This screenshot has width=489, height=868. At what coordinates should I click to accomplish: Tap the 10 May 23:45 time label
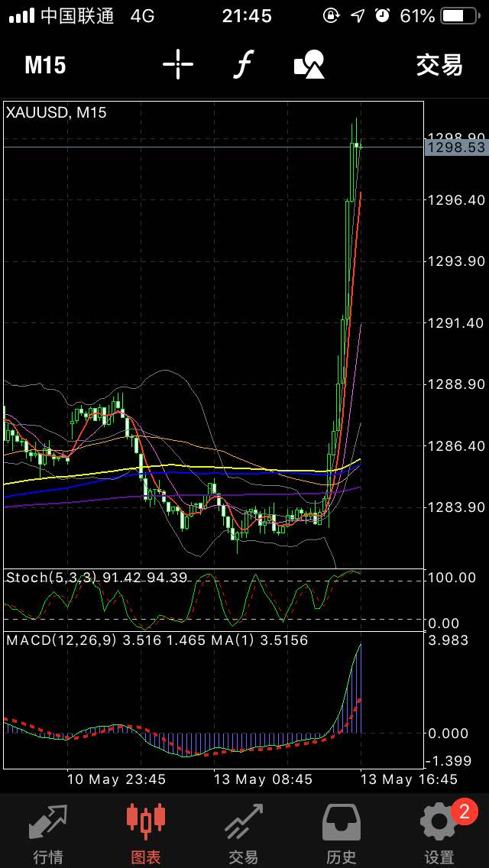(x=116, y=779)
